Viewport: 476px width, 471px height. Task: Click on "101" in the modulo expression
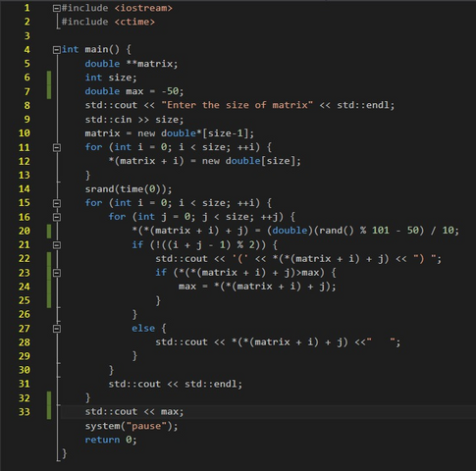click(381, 231)
